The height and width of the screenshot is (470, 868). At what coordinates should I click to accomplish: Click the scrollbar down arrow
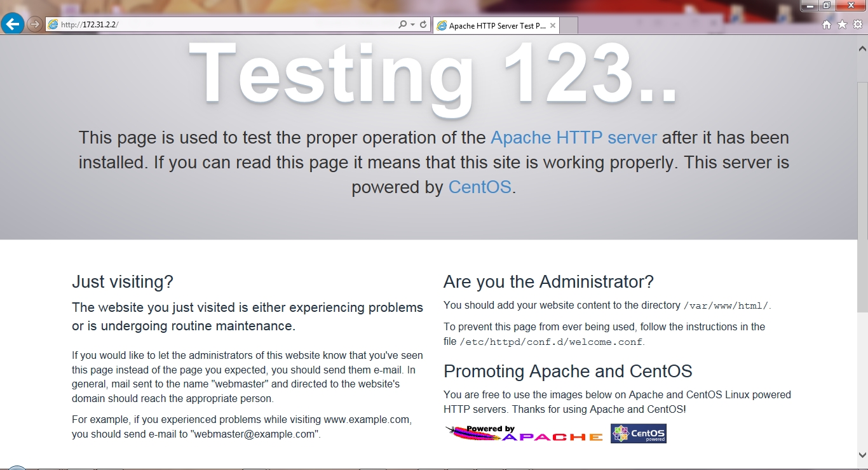(x=862, y=455)
